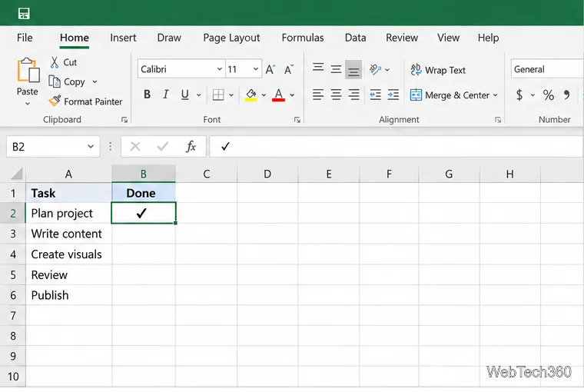
Task: Center text horizontally
Action: click(336, 95)
